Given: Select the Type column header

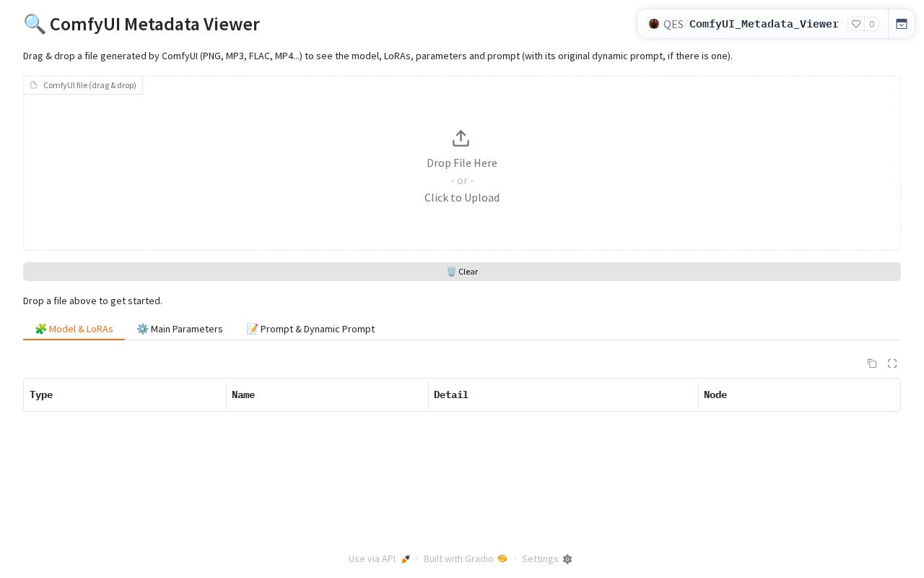Looking at the screenshot, I should coord(125,394).
